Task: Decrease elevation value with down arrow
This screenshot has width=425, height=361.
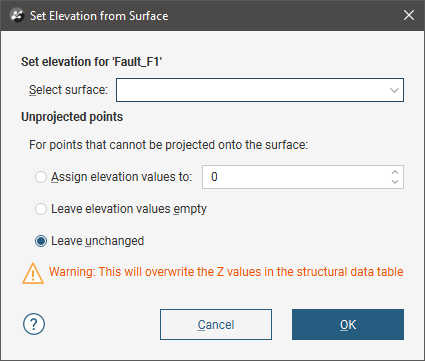Action: tap(395, 182)
